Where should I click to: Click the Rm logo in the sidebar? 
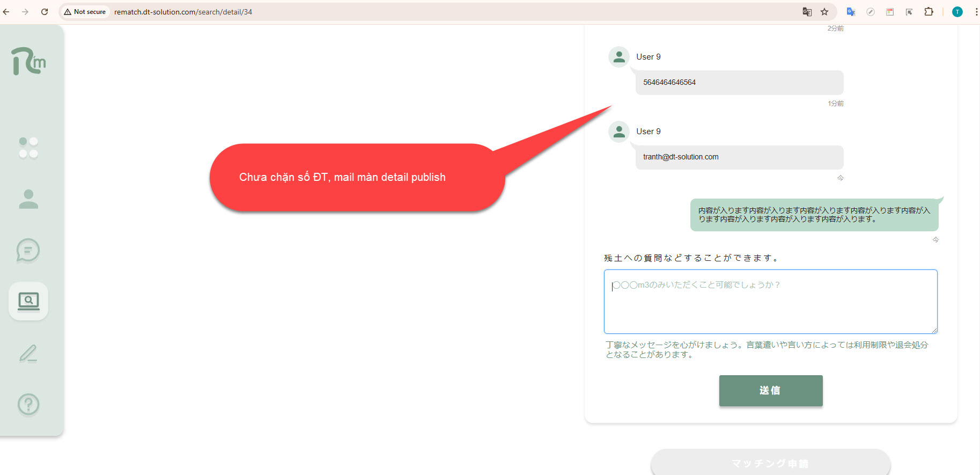pos(28,61)
